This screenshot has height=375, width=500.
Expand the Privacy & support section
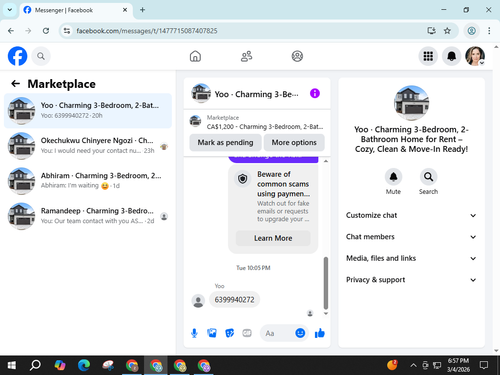(x=411, y=280)
